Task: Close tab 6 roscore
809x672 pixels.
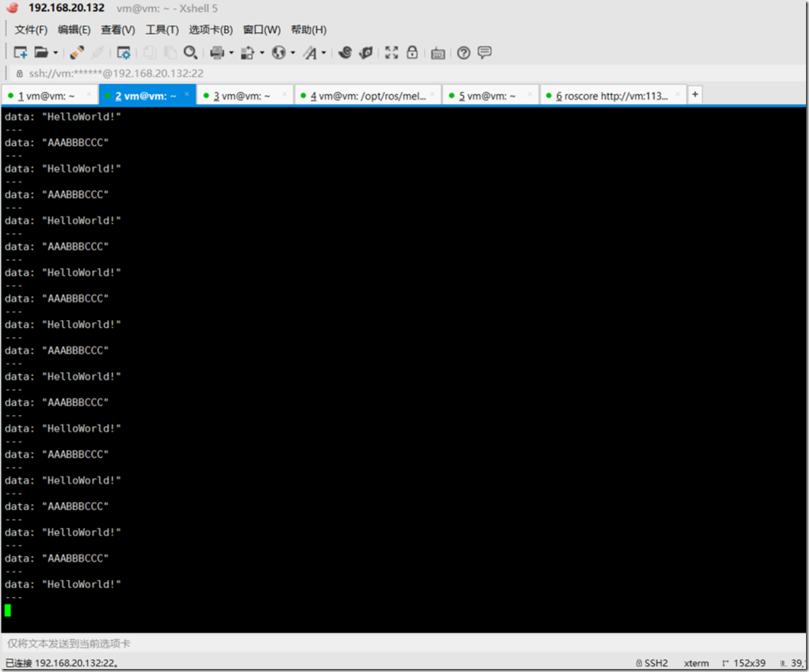Action: pos(677,94)
